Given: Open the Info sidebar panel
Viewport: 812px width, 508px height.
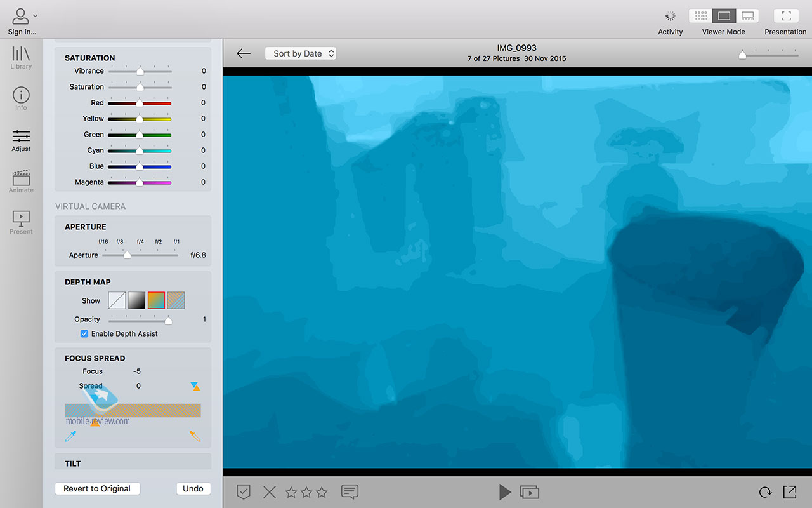Looking at the screenshot, I should [x=21, y=98].
